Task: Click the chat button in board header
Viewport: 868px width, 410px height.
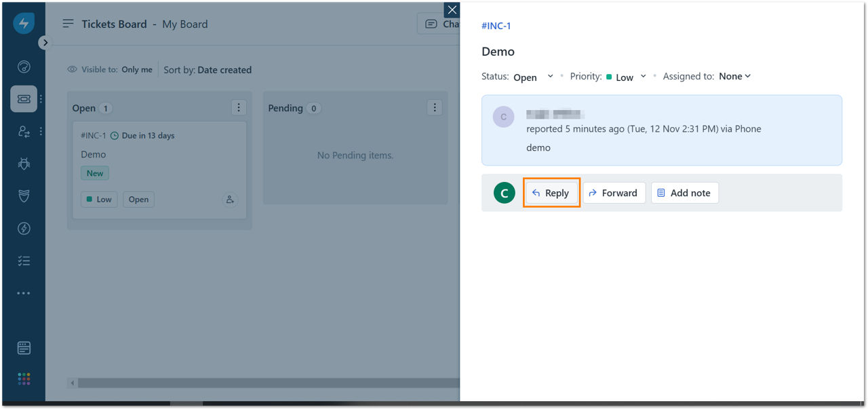Action: 438,24
